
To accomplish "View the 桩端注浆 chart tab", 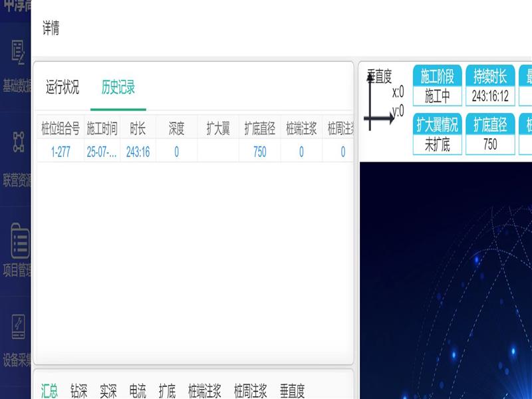I will (x=204, y=390).
